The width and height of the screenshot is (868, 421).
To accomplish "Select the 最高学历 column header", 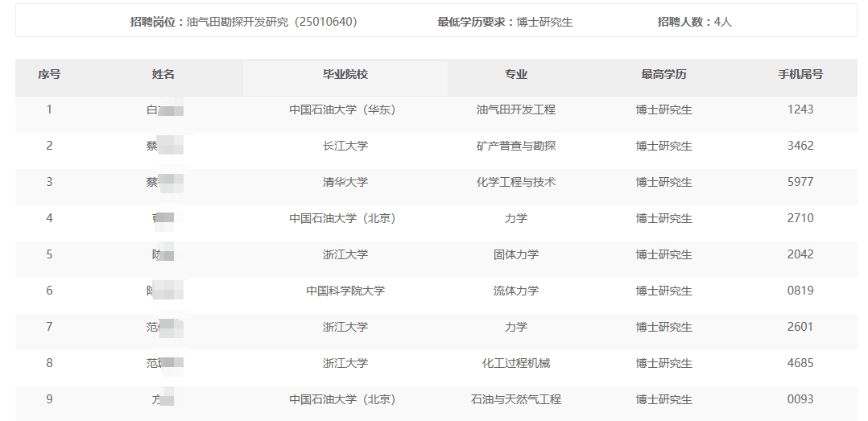I will tap(663, 75).
